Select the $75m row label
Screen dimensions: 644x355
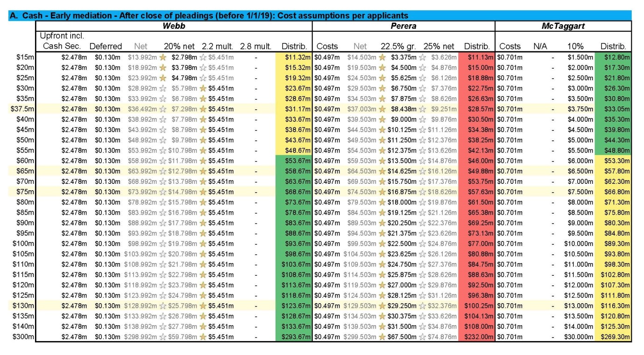[26, 192]
